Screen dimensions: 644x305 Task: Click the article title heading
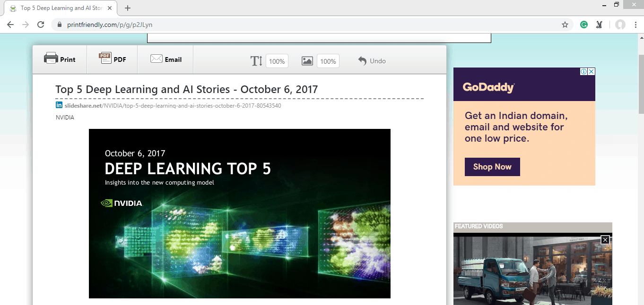pyautogui.click(x=187, y=89)
